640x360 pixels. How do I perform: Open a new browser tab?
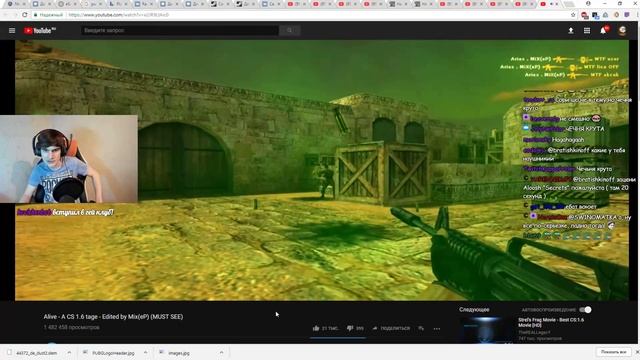569,4
